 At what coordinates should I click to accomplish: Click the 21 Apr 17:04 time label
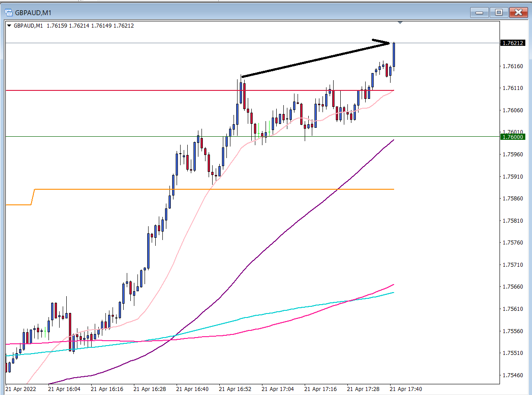(x=278, y=389)
